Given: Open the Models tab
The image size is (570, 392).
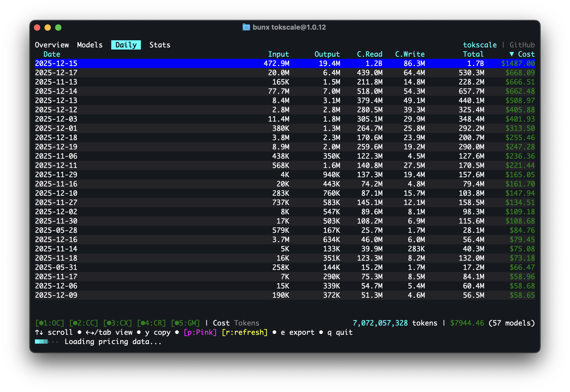Looking at the screenshot, I should click(x=90, y=45).
